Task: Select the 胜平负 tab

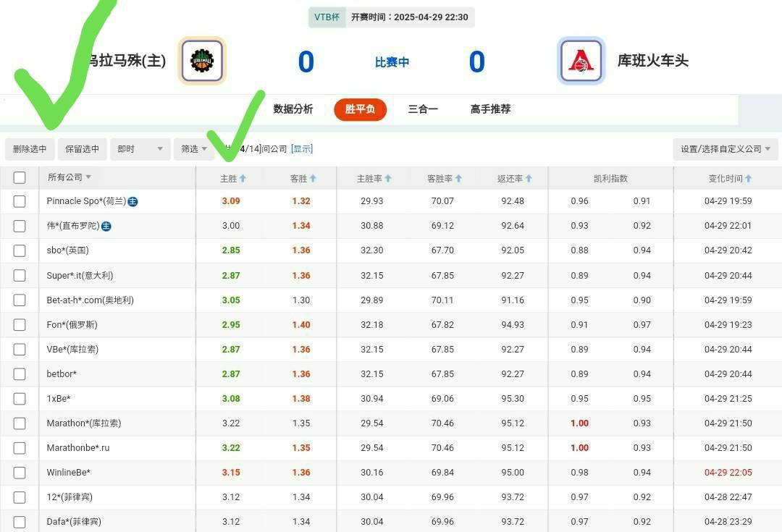Action: pos(360,109)
